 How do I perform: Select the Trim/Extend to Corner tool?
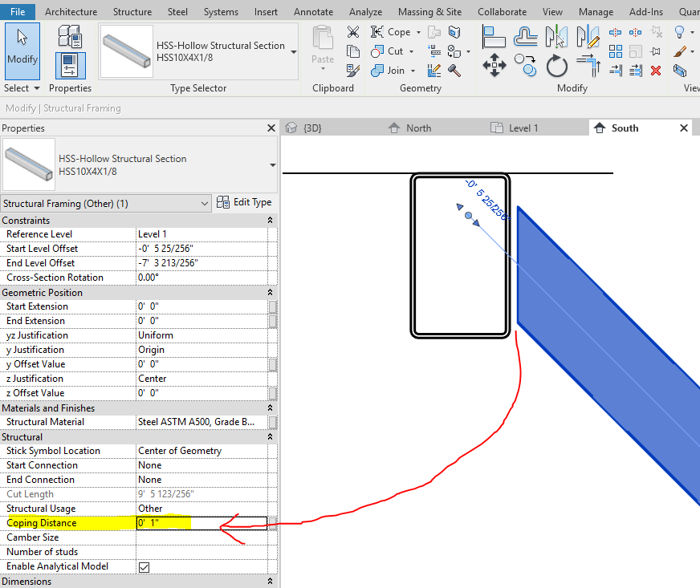(x=589, y=64)
